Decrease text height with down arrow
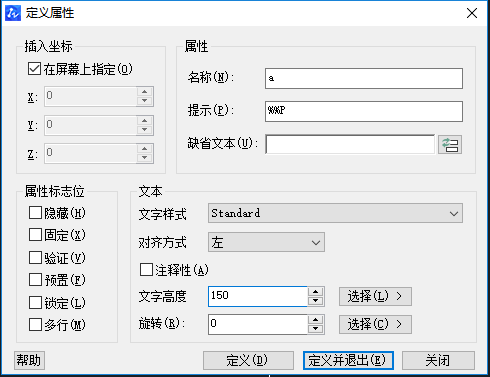490x377 pixels. pos(315,301)
